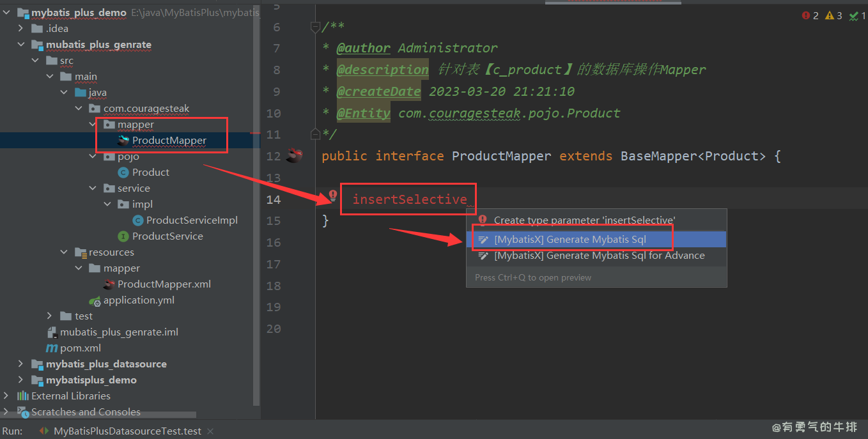Choose 'Generate Mybatis Sql for Advance'
868x439 pixels.
(599, 256)
